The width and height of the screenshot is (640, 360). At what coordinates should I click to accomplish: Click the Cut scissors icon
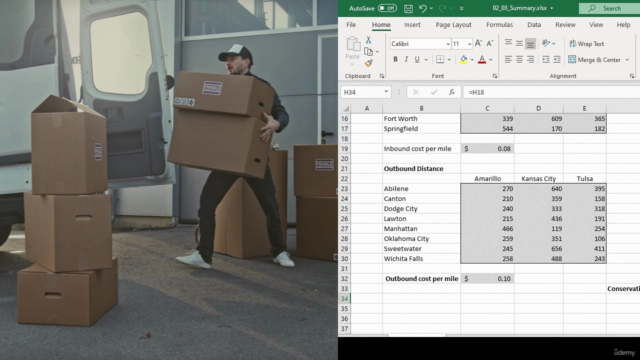(x=368, y=40)
